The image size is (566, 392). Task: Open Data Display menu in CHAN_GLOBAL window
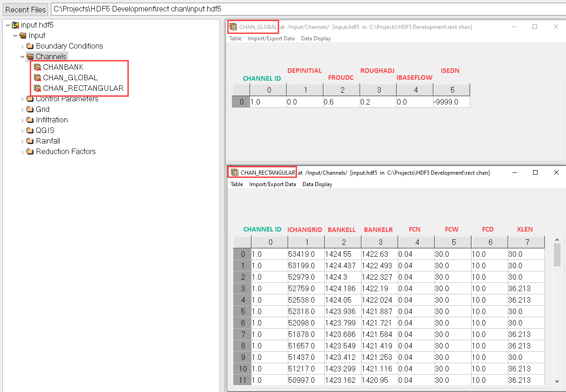[316, 39]
